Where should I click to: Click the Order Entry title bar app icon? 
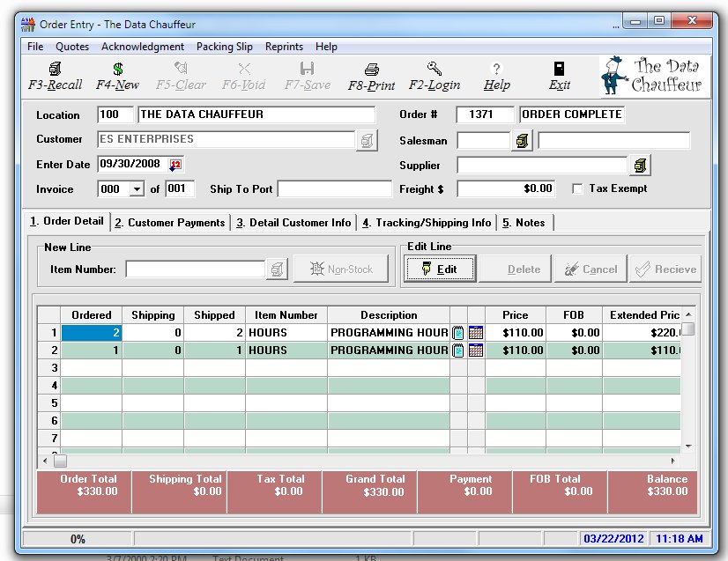pyautogui.click(x=28, y=24)
